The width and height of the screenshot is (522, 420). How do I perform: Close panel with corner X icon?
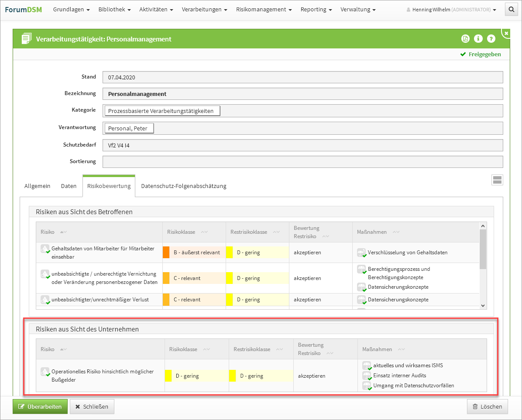click(x=506, y=33)
